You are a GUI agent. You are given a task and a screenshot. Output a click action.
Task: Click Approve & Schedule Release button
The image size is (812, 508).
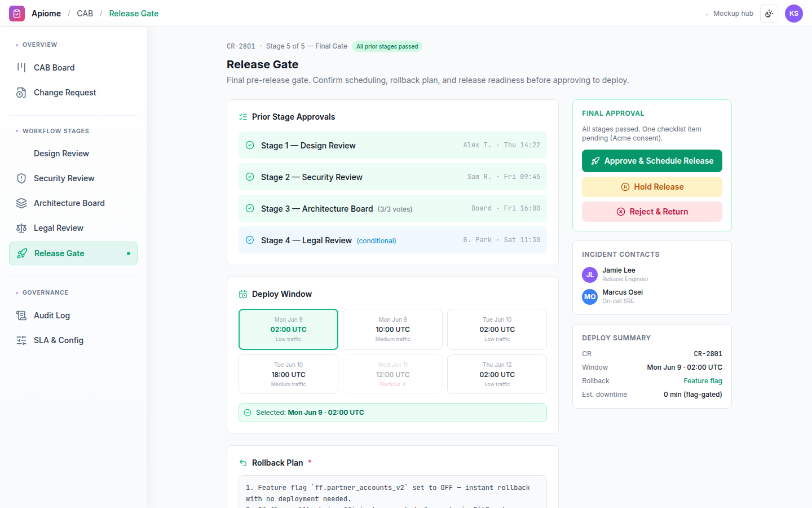pyautogui.click(x=652, y=161)
